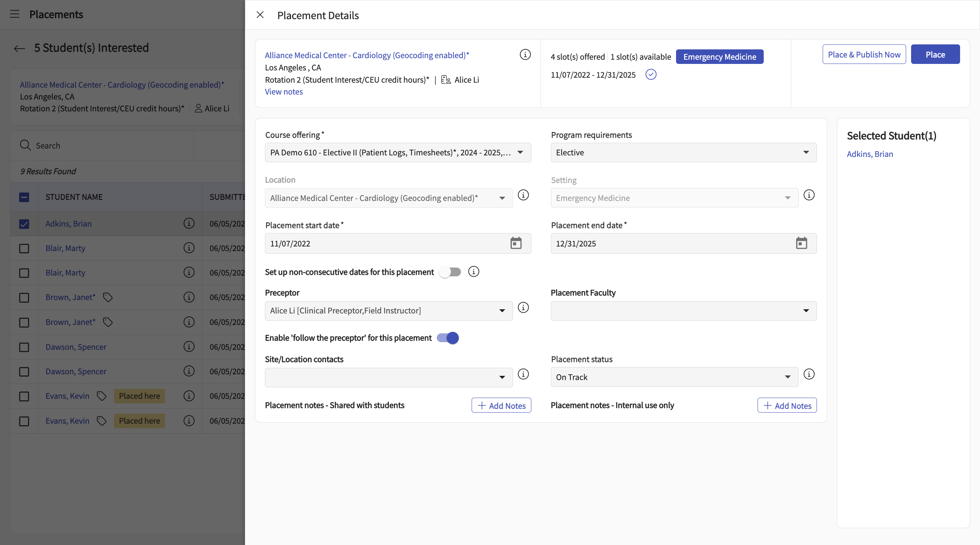The height and width of the screenshot is (545, 980).
Task: Add notes shared with students
Action: (x=501, y=405)
